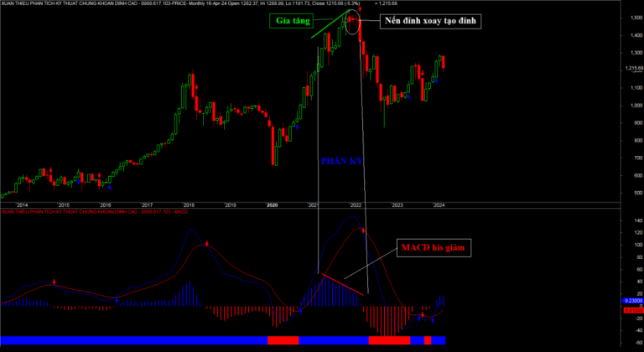Click the red down arrow above the price peak
The width and height of the screenshot is (644, 352).
click(x=360, y=8)
